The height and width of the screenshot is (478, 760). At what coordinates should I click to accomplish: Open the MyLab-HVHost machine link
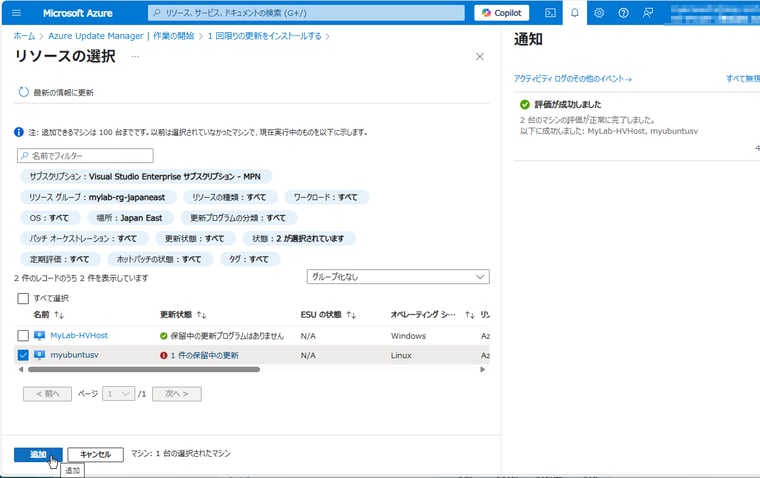(x=77, y=336)
